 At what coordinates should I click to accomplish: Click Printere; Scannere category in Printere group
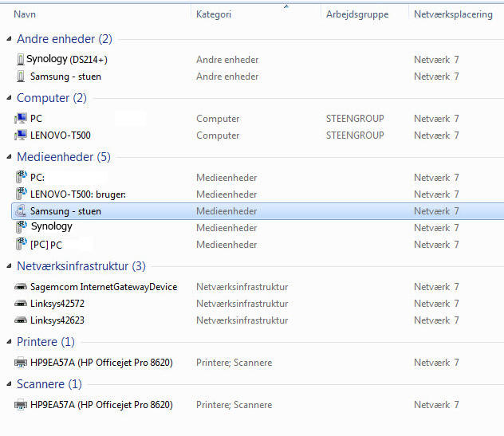point(234,363)
